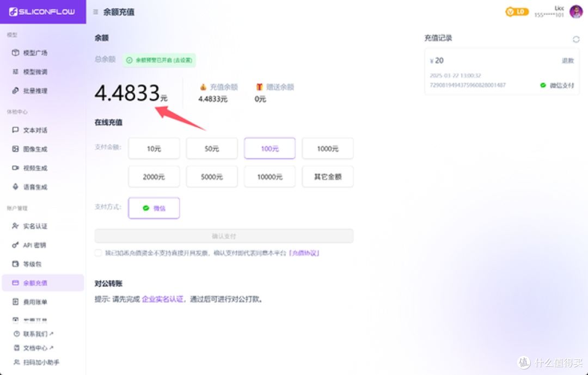The image size is (588, 375).
Task: Choose 其它金额 custom amount option
Action: coord(328,177)
